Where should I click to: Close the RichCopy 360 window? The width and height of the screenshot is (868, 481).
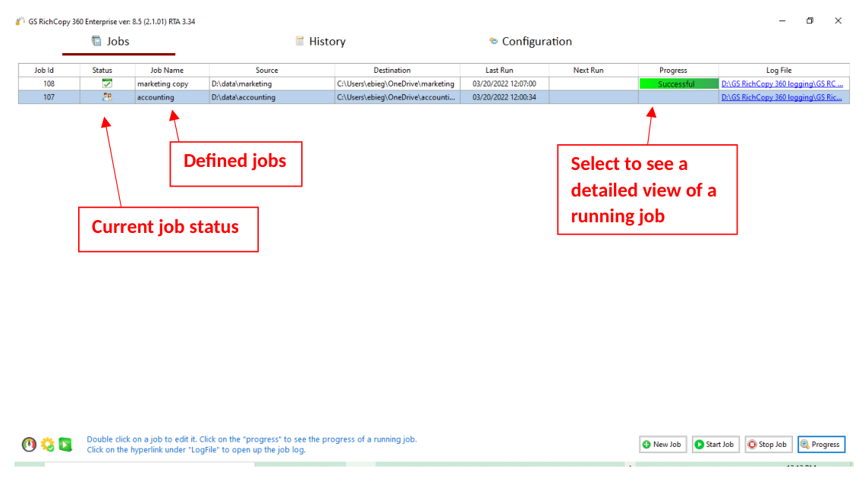838,20
